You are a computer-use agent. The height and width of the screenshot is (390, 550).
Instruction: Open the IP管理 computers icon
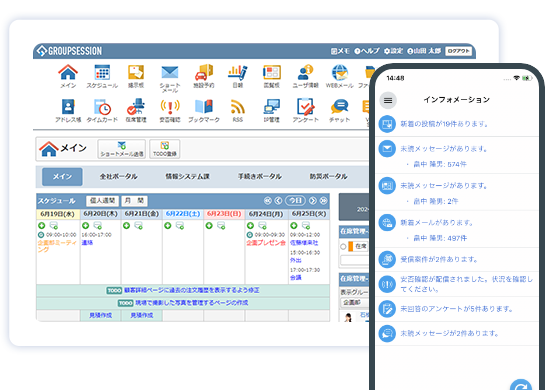[x=271, y=107]
